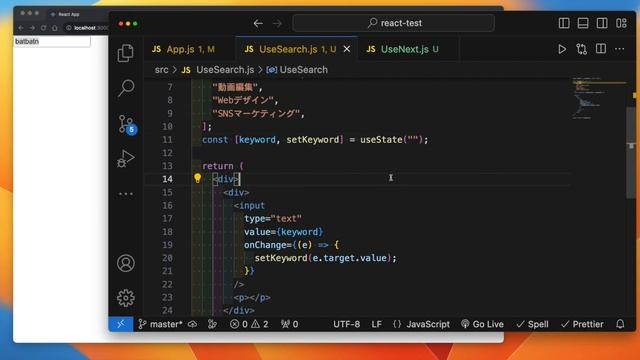This screenshot has width=640, height=360.
Task: Toggle the secondary side bar layout icon
Action: click(602, 23)
